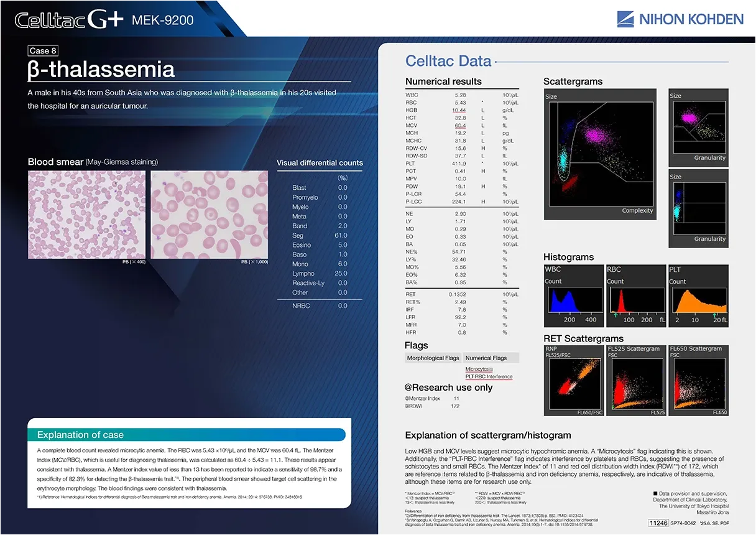Click the Nihon Kohden logo

(680, 19)
